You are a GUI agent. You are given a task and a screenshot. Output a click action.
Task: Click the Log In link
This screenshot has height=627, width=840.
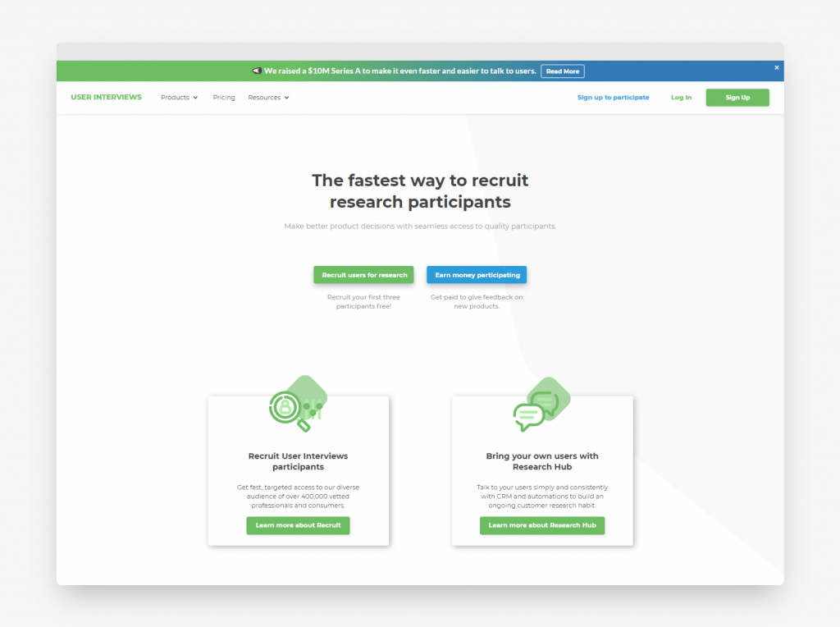click(681, 98)
